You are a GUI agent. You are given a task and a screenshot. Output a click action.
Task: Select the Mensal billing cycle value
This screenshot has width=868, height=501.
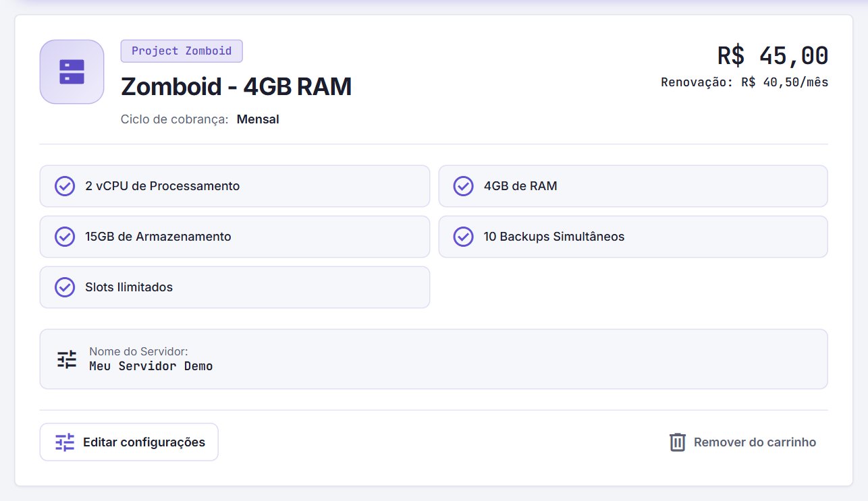[258, 119]
